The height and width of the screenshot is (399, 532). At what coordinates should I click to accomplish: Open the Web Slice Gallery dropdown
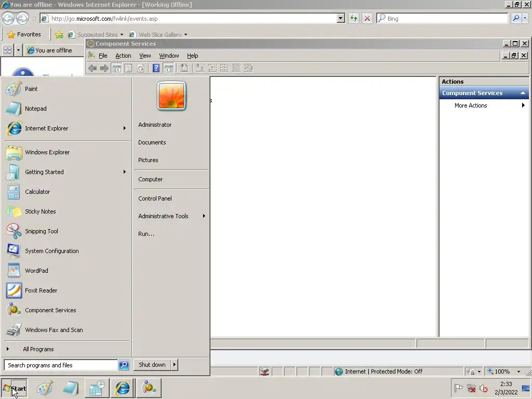(185, 35)
